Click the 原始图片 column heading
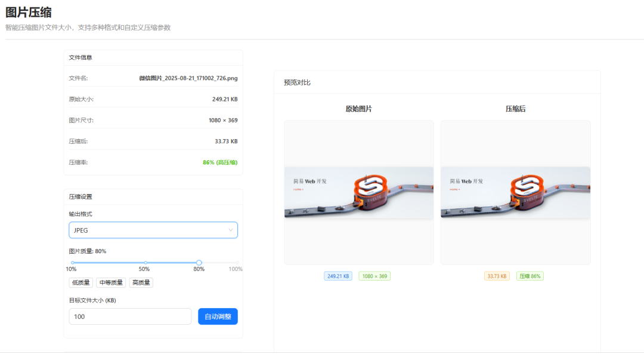 pos(358,109)
